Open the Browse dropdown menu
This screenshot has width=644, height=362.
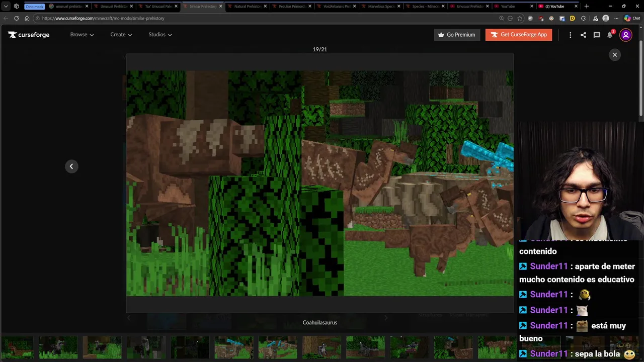pos(82,35)
